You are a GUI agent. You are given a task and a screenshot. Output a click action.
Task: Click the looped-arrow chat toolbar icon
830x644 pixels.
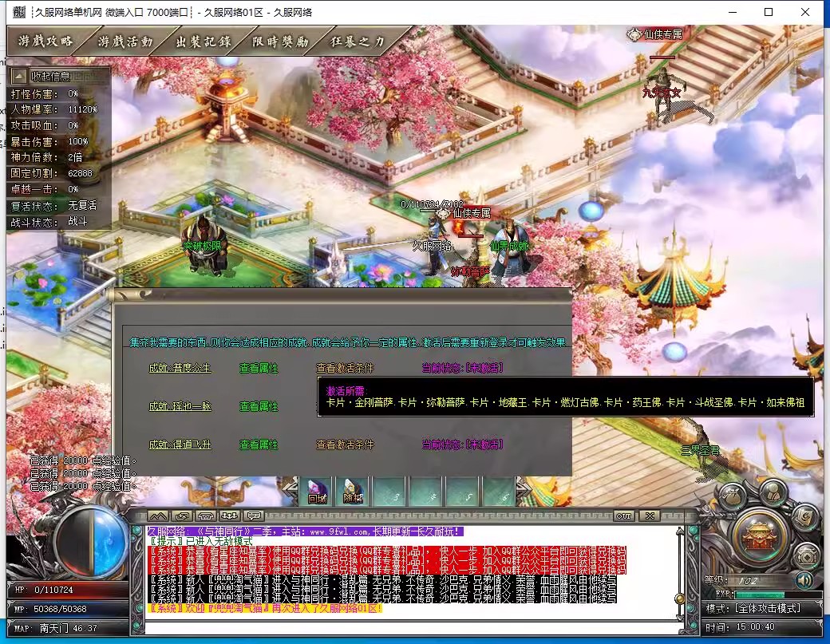pyautogui.click(x=182, y=516)
